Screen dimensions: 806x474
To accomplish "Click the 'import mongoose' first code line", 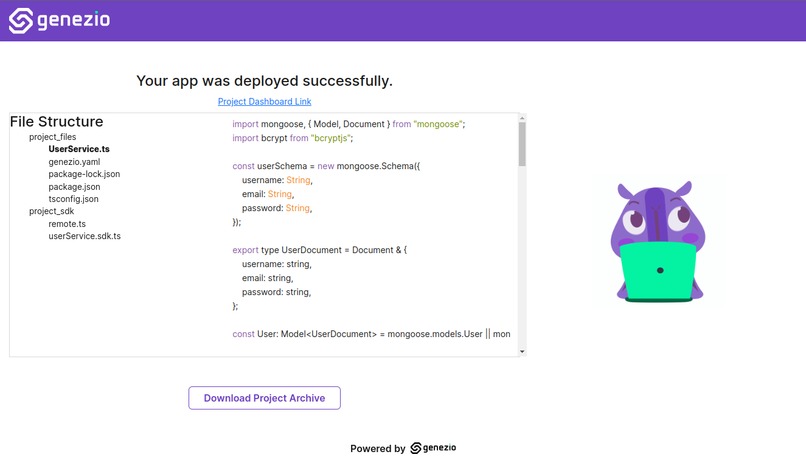I will pos(349,124).
